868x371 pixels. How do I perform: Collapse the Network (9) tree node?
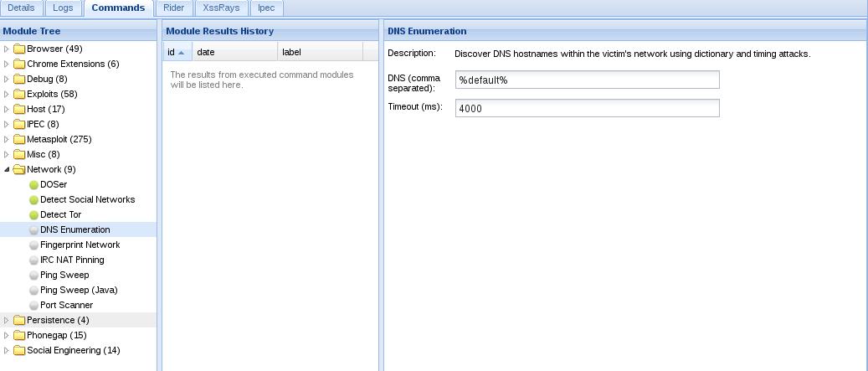click(7, 170)
